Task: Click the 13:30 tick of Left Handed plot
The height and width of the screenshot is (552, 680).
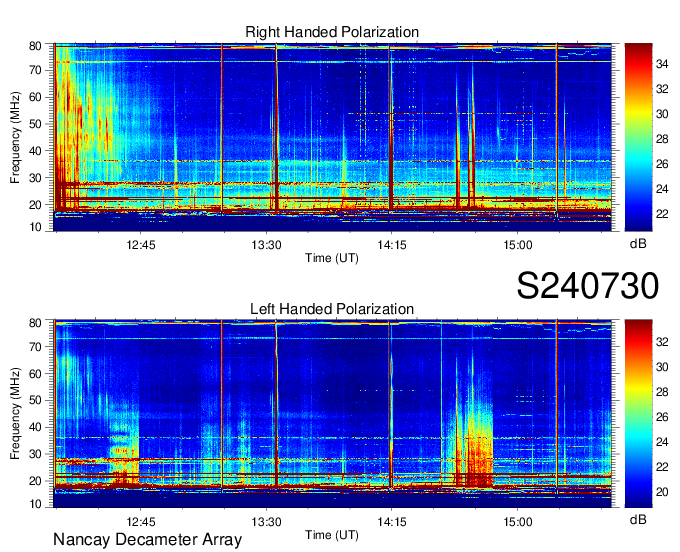Action: [266, 522]
